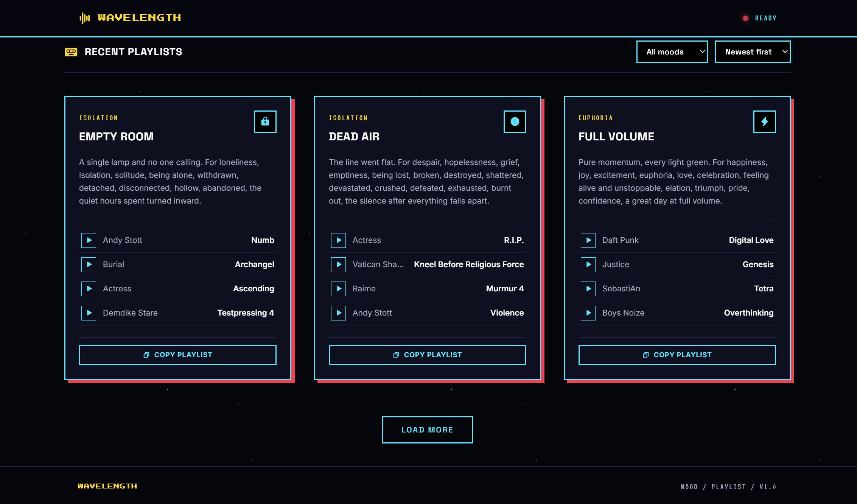Viewport: 857px width, 504px height.
Task: Copy the Full Volume playlist
Action: (x=677, y=355)
